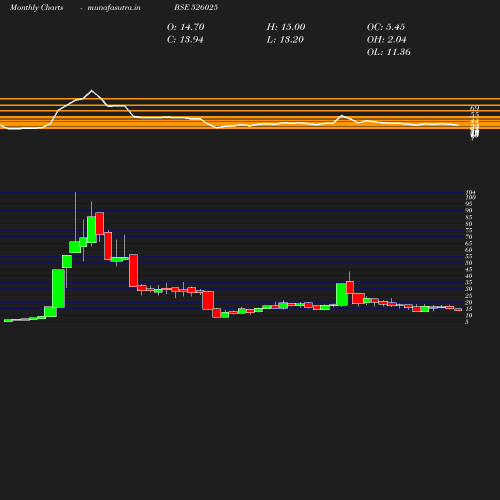500x500 pixels.
Task: Click the candle wick reaching 104
Action: pyautogui.click(x=75, y=217)
